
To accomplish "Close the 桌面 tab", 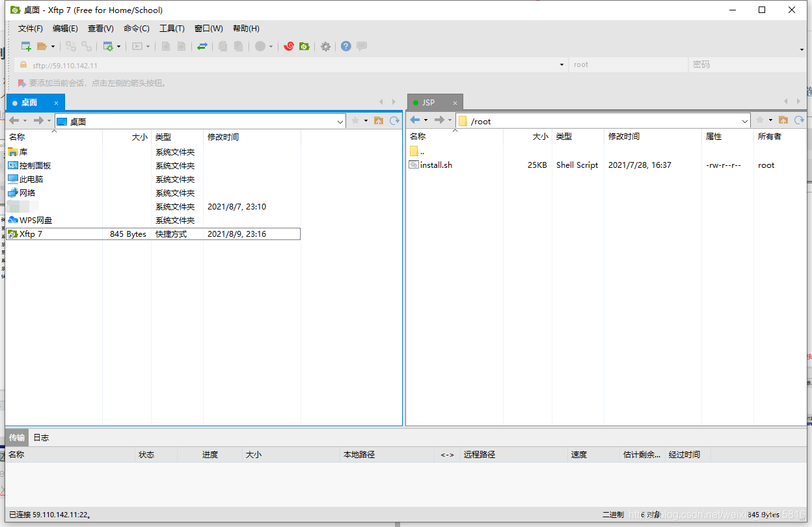I will pyautogui.click(x=56, y=103).
